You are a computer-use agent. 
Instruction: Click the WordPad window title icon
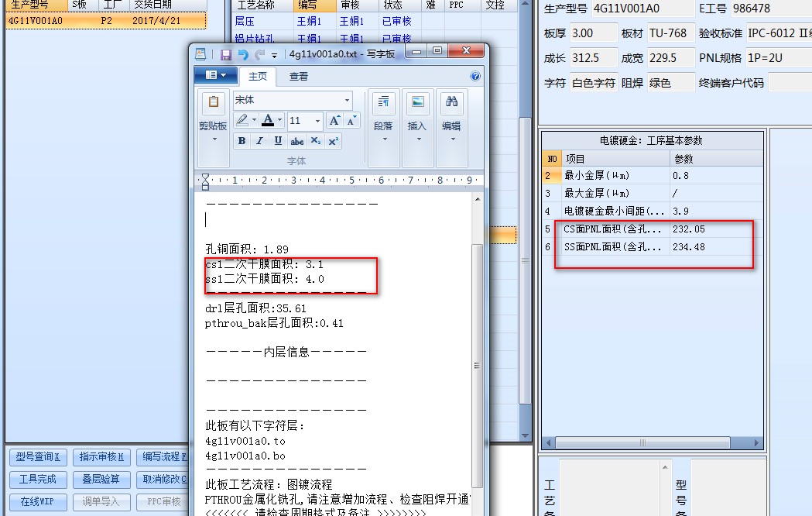pos(201,54)
